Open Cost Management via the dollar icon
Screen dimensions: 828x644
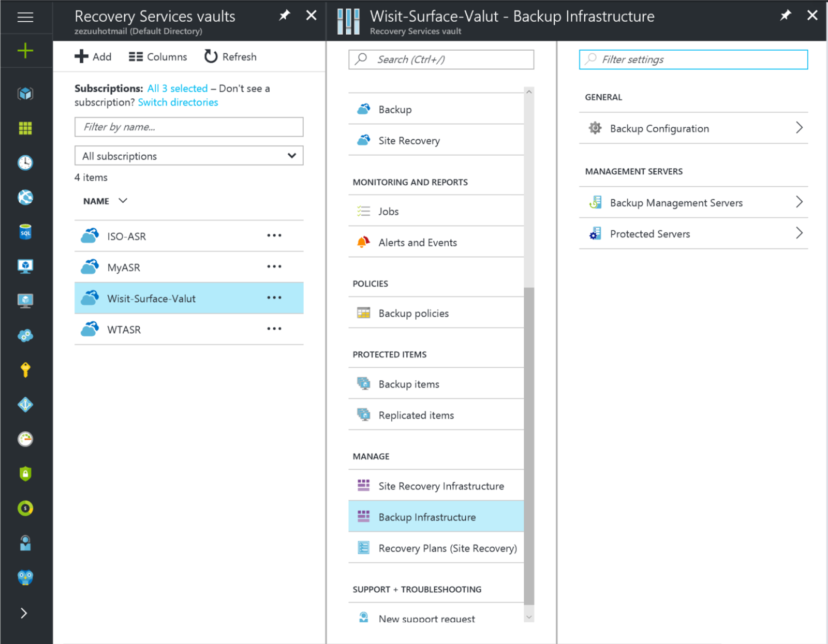tap(25, 508)
